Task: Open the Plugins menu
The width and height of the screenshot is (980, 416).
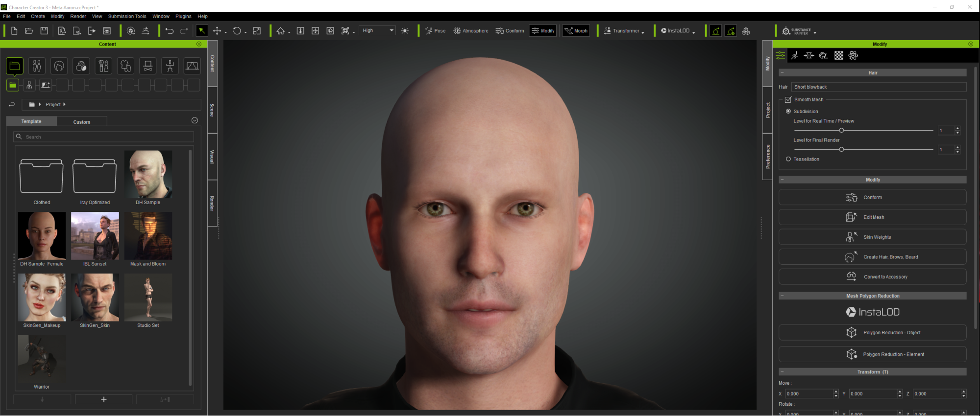Action: pos(183,16)
